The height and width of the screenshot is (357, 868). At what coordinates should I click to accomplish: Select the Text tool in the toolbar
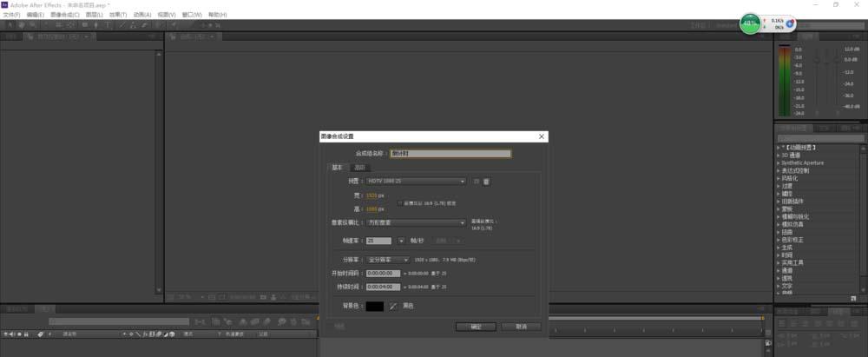click(108, 25)
